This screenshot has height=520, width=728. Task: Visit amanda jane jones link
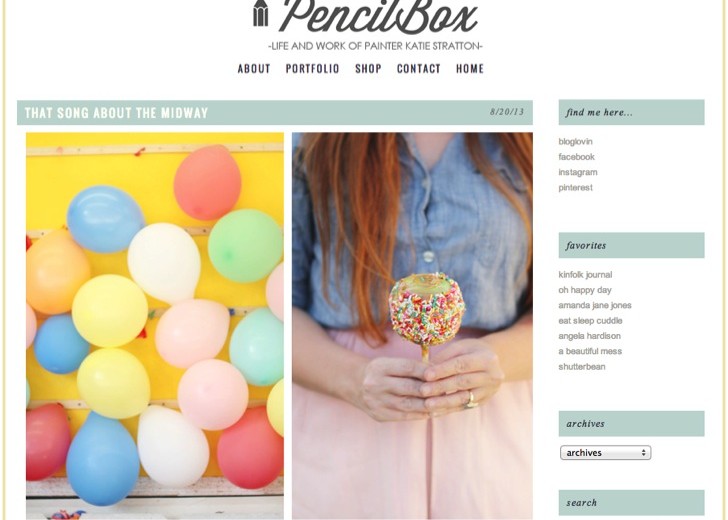click(x=595, y=306)
